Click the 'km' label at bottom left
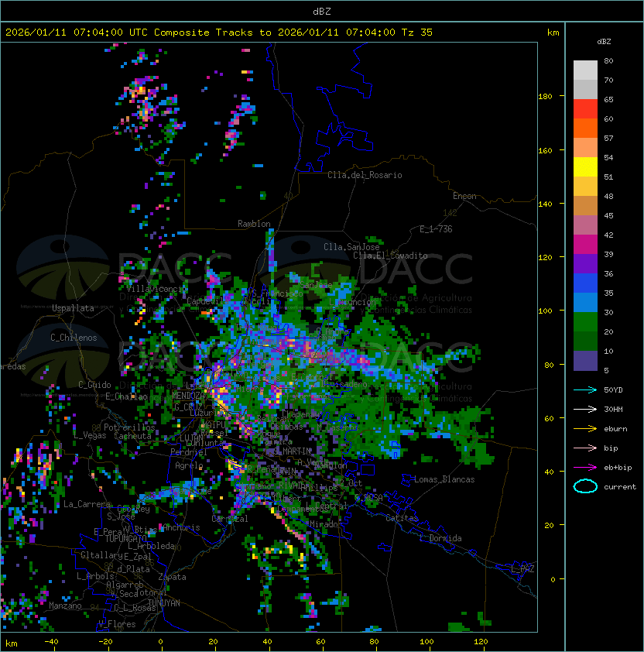This screenshot has width=644, height=652. 12,643
